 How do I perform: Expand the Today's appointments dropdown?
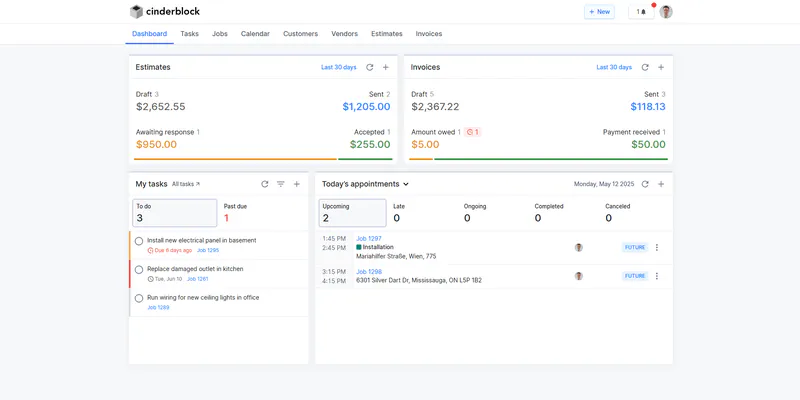406,184
